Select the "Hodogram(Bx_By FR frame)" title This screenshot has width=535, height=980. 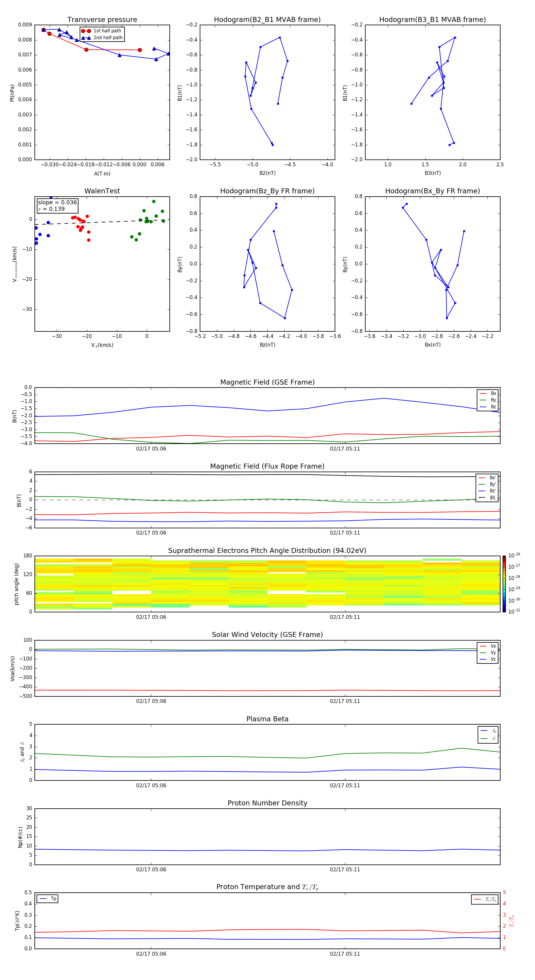(x=432, y=191)
